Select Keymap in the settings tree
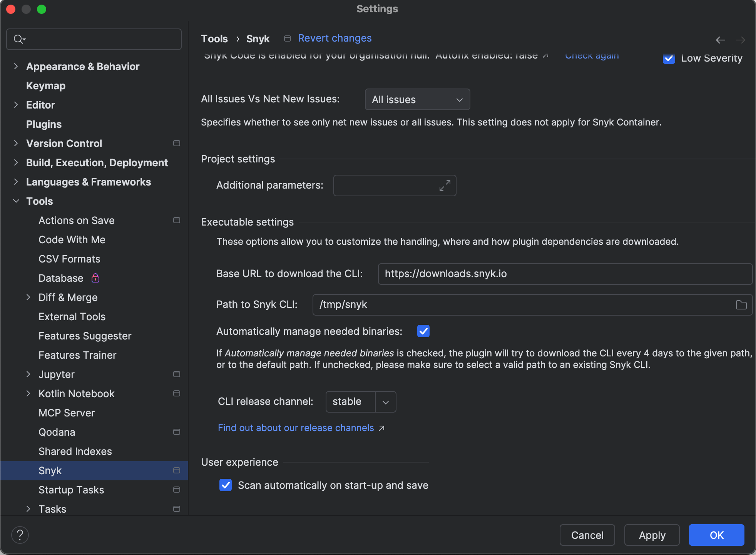Viewport: 756px width, 555px height. click(46, 85)
